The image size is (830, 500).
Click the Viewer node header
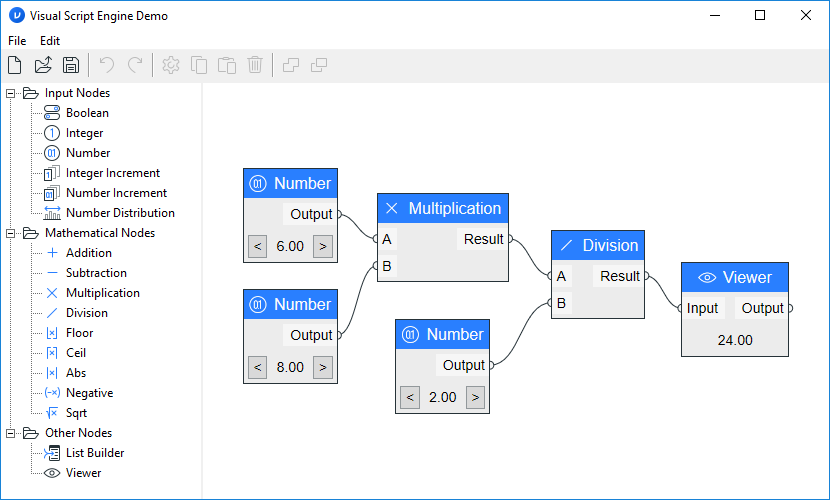click(x=735, y=278)
